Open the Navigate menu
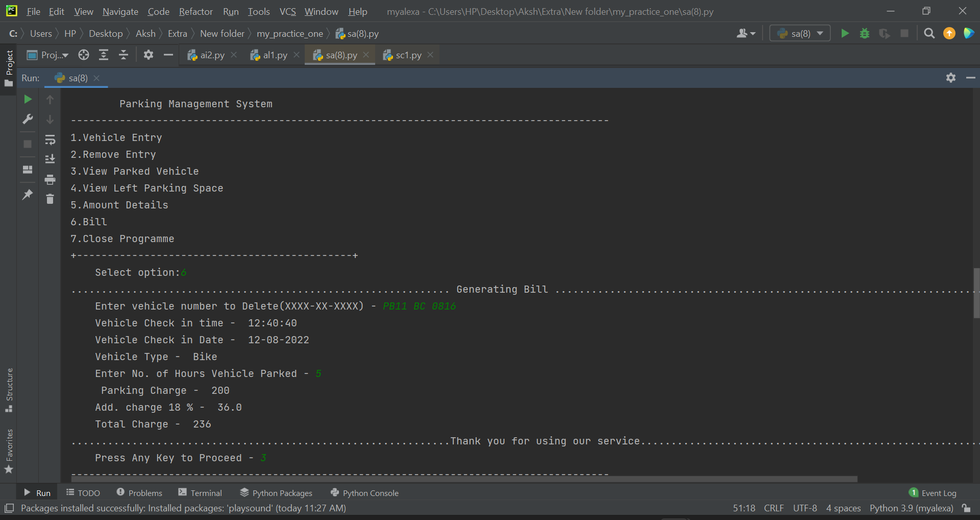 click(120, 11)
